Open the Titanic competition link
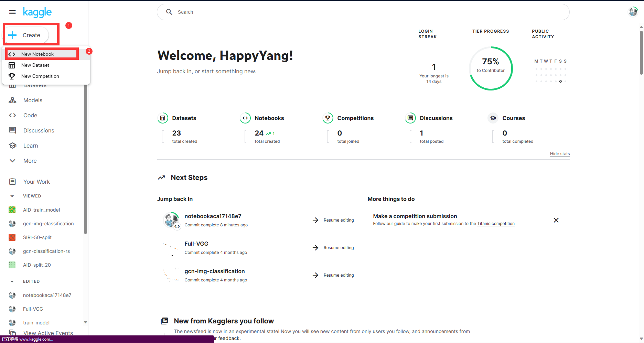This screenshot has height=343, width=644. pos(496,224)
